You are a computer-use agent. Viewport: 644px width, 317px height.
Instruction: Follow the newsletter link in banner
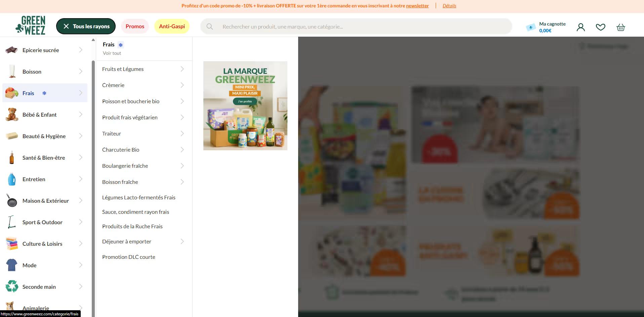tap(417, 6)
